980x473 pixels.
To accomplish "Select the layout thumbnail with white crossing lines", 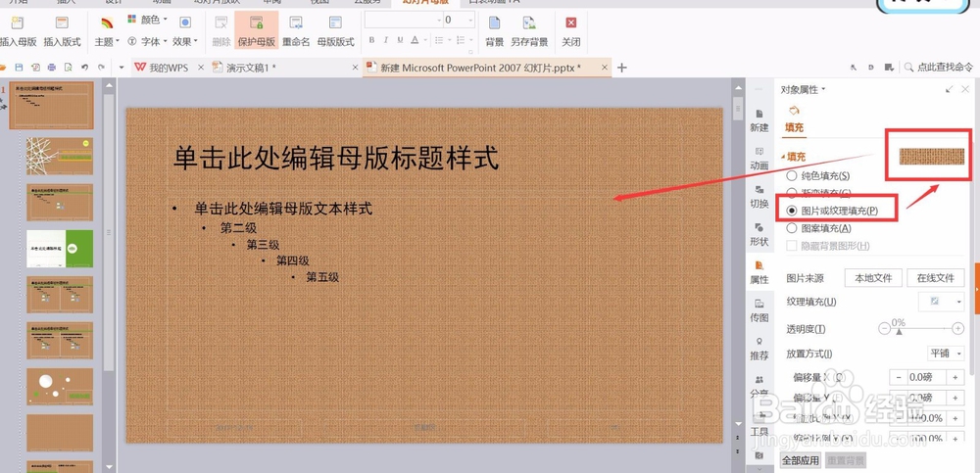I will point(60,157).
